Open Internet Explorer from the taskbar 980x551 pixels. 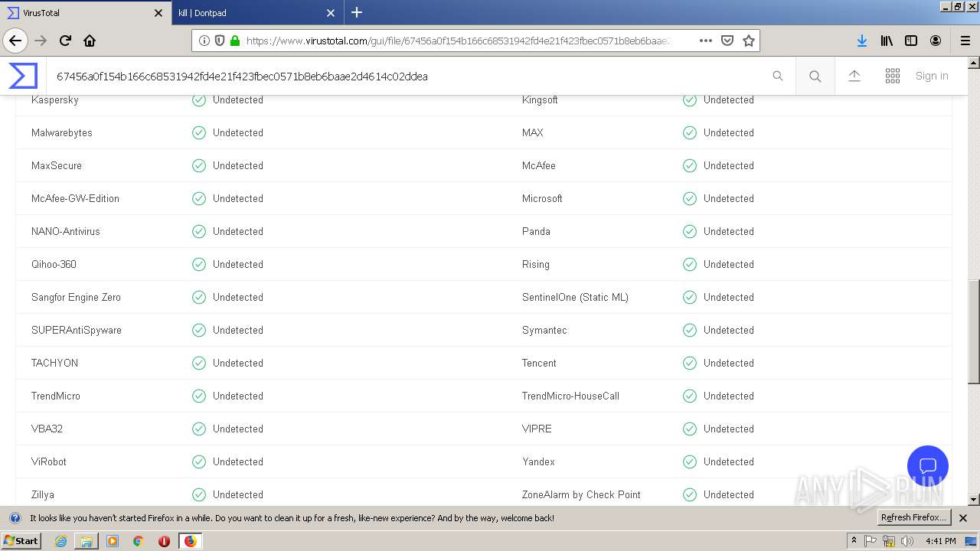60,541
